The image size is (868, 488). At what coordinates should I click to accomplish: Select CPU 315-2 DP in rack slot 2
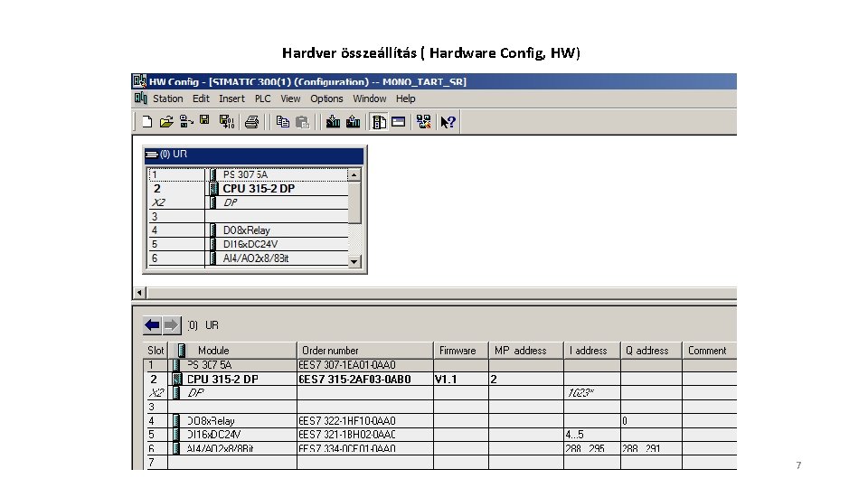point(248,189)
